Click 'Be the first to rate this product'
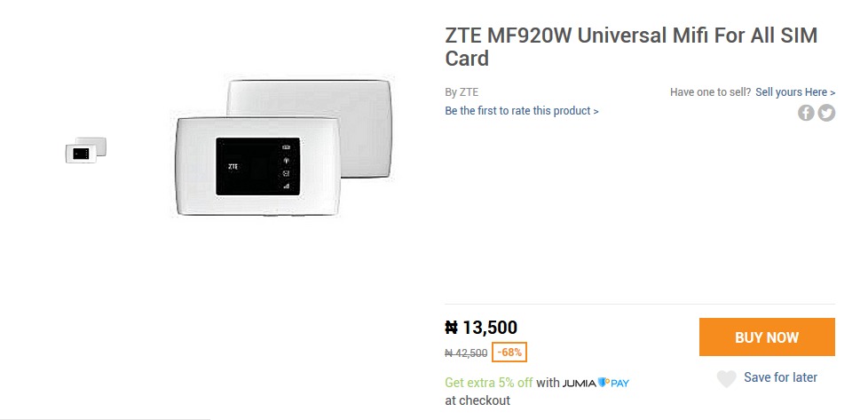The height and width of the screenshot is (420, 868). 521,111
